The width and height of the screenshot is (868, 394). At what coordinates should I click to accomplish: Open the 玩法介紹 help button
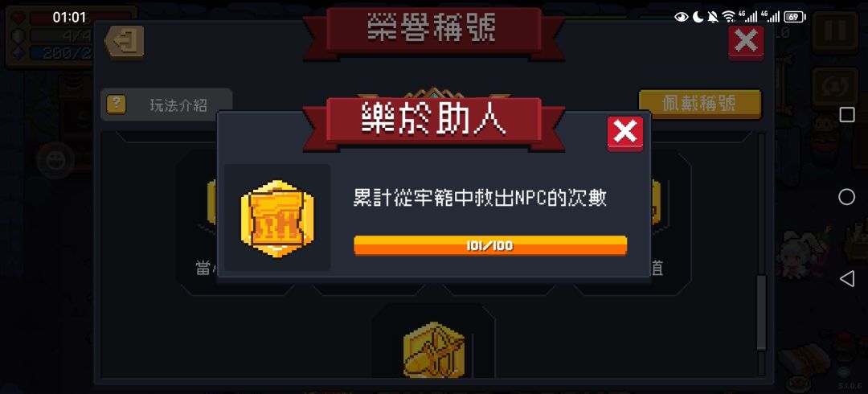pos(166,105)
